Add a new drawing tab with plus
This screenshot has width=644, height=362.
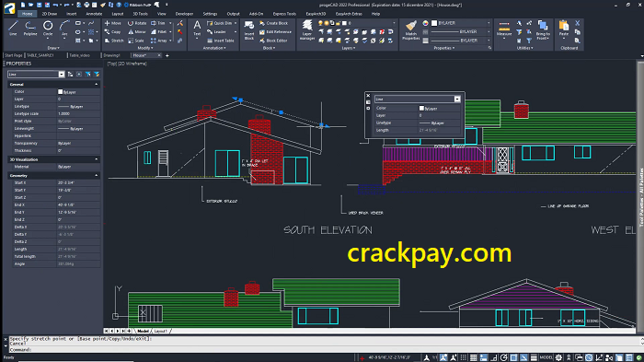tap(167, 55)
